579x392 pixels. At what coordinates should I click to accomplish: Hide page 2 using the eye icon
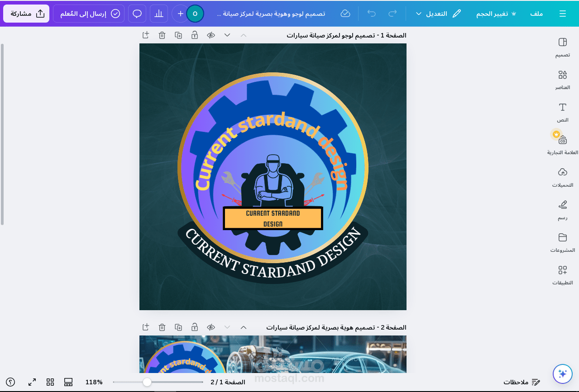(x=211, y=327)
